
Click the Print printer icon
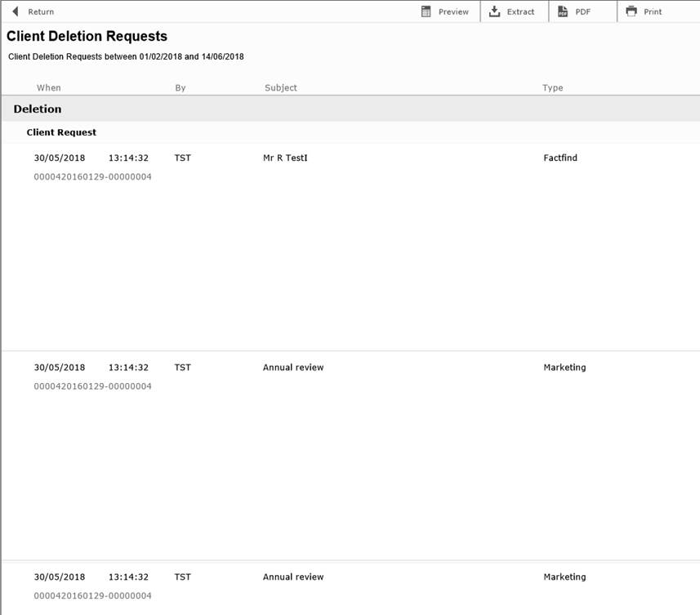point(631,11)
